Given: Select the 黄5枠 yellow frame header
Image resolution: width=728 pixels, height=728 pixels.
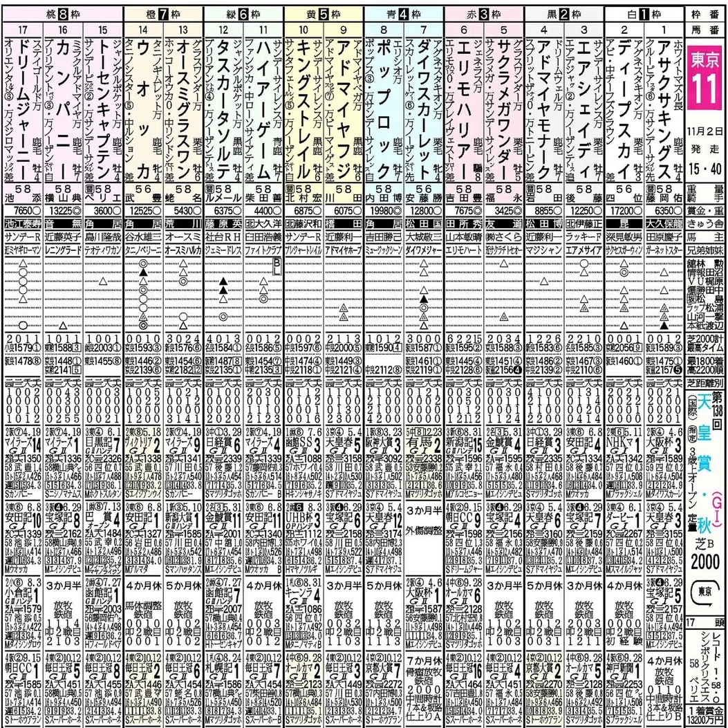Looking at the screenshot, I should [324, 15].
